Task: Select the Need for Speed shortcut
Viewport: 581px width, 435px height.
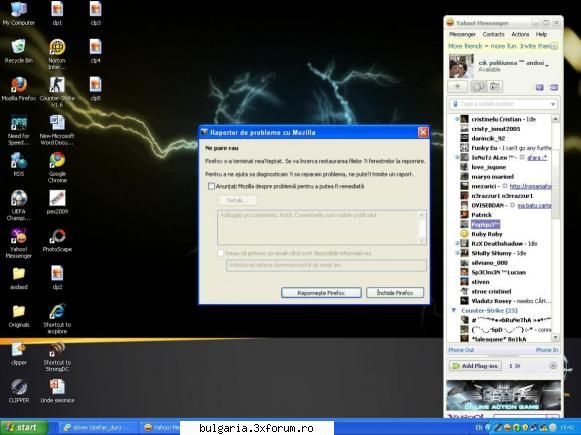Action: pyautogui.click(x=19, y=130)
